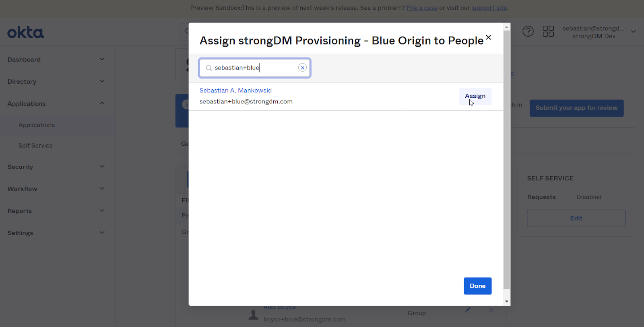
Task: Click boyce+blue@strongdm.com email text
Action: [x=304, y=319]
